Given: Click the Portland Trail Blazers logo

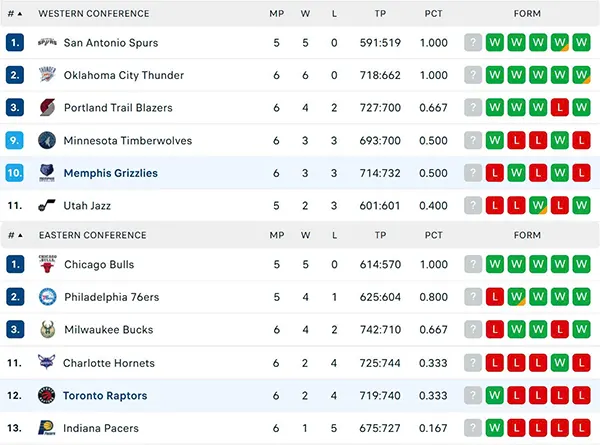Looking at the screenshot, I should pos(47,108).
